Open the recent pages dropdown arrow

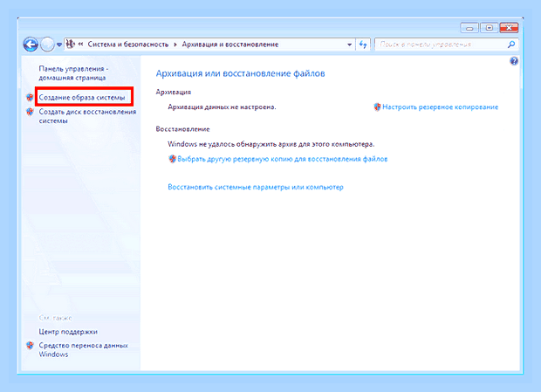[x=59, y=45]
